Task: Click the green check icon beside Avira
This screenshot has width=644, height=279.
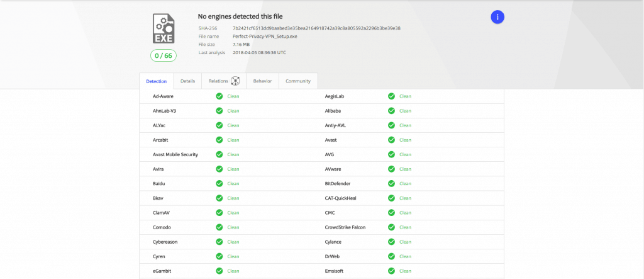Action: tap(219, 169)
